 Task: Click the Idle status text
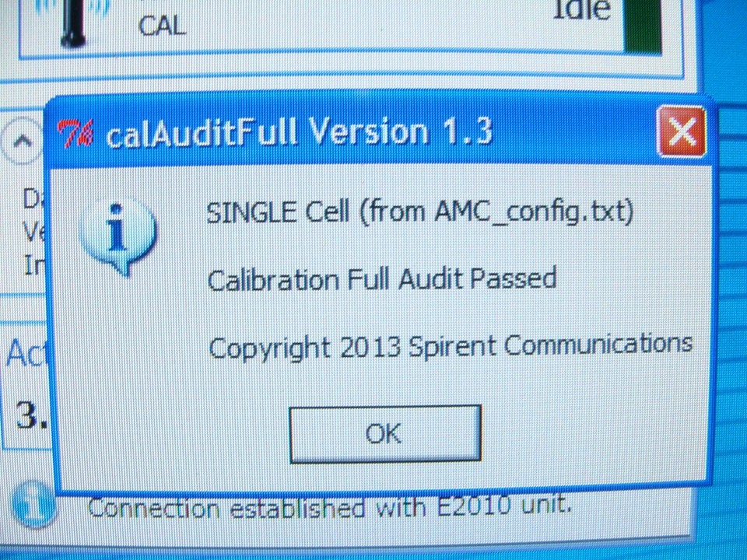tap(582, 9)
